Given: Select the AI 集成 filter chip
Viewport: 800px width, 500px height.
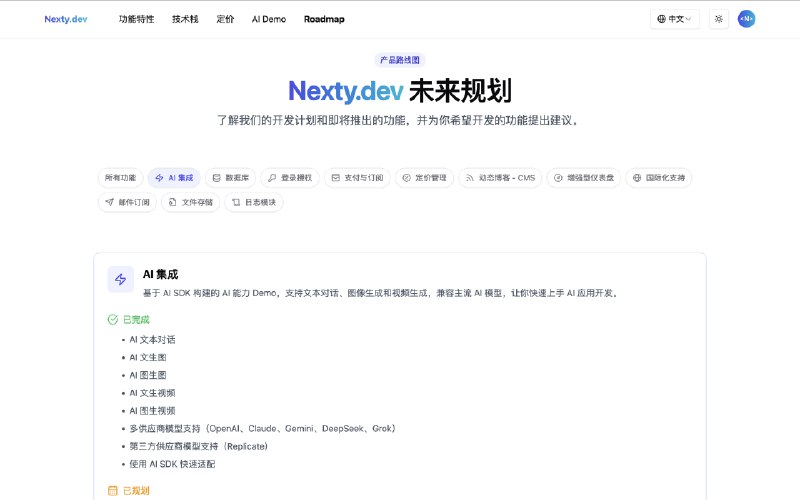Looking at the screenshot, I should tap(174, 178).
